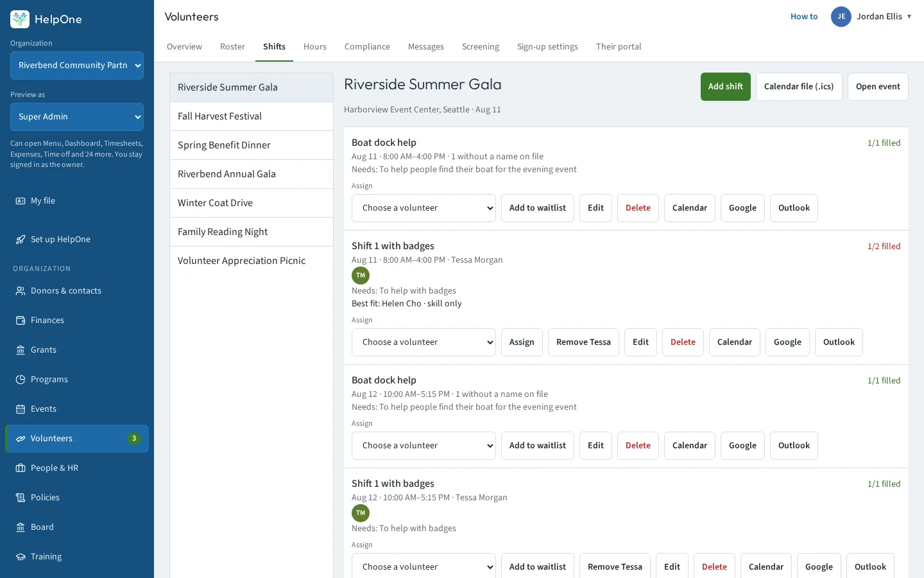Open Board sidebar icon
Screen dimensions: 924x578
point(21,527)
